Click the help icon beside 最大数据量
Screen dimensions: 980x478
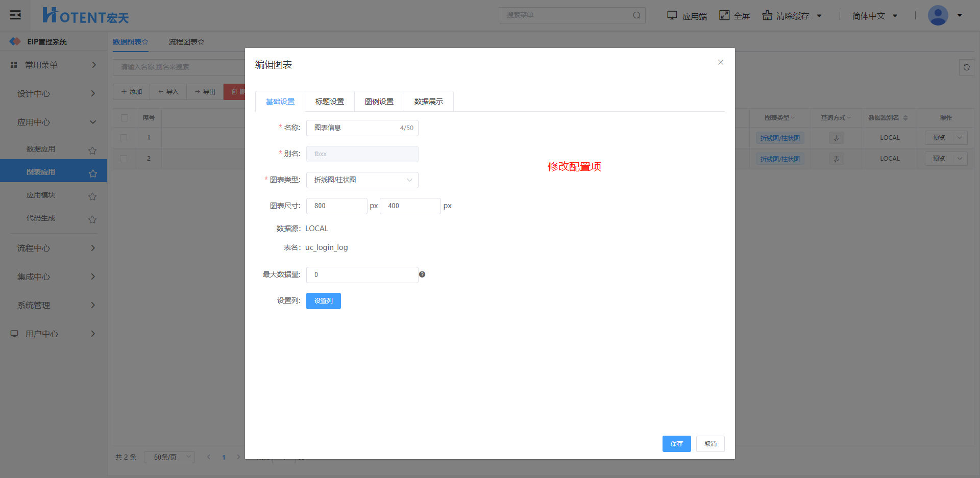pyautogui.click(x=422, y=274)
